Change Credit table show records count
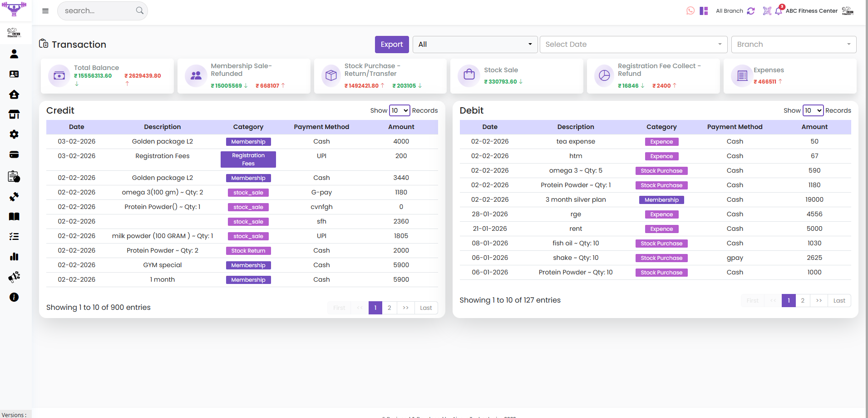The width and height of the screenshot is (868, 418). point(399,110)
